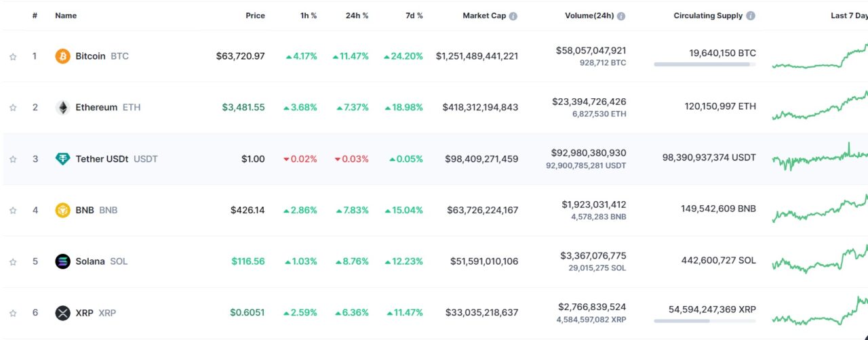868x340 pixels.
Task: Click Bitcoin's circulating supply progress bar
Action: (705, 64)
